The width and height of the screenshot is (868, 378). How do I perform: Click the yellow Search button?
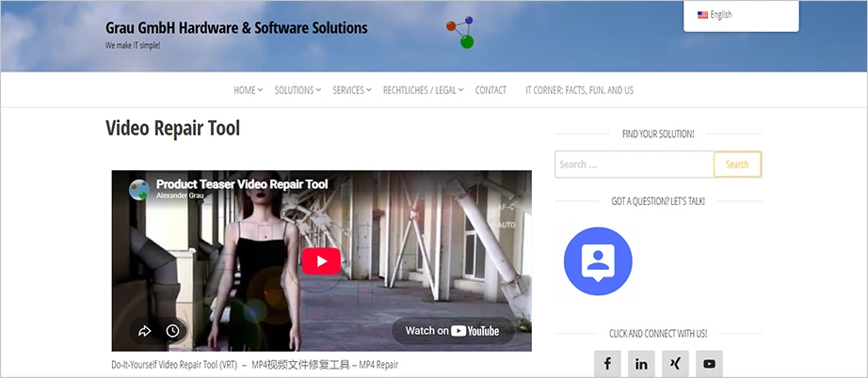pyautogui.click(x=737, y=165)
